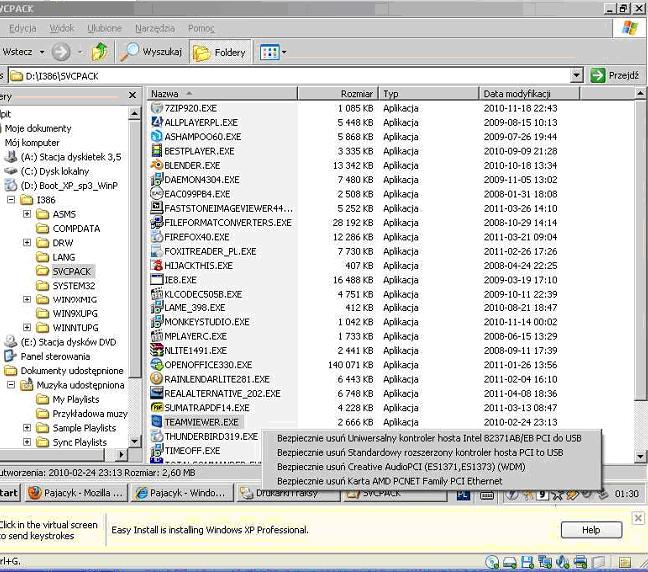Expand the Sample Playlists node

coord(27,428)
